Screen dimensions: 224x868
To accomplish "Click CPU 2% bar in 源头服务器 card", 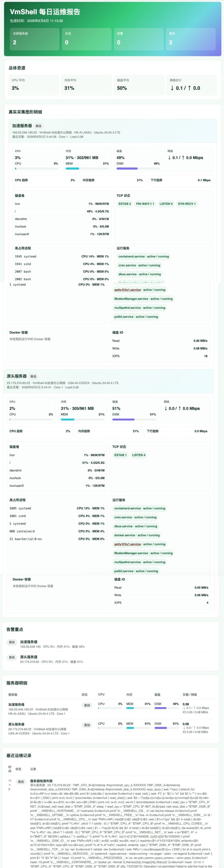I will (31, 419).
